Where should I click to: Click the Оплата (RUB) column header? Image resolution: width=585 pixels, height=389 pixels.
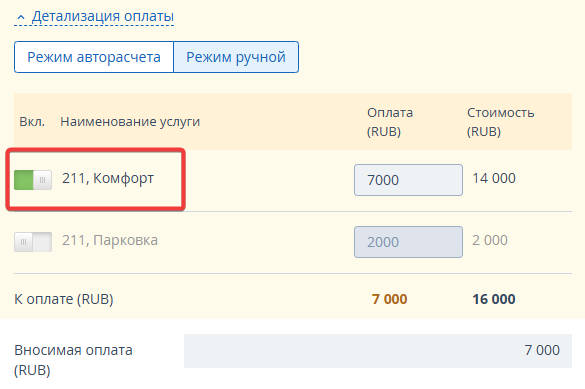coord(390,122)
